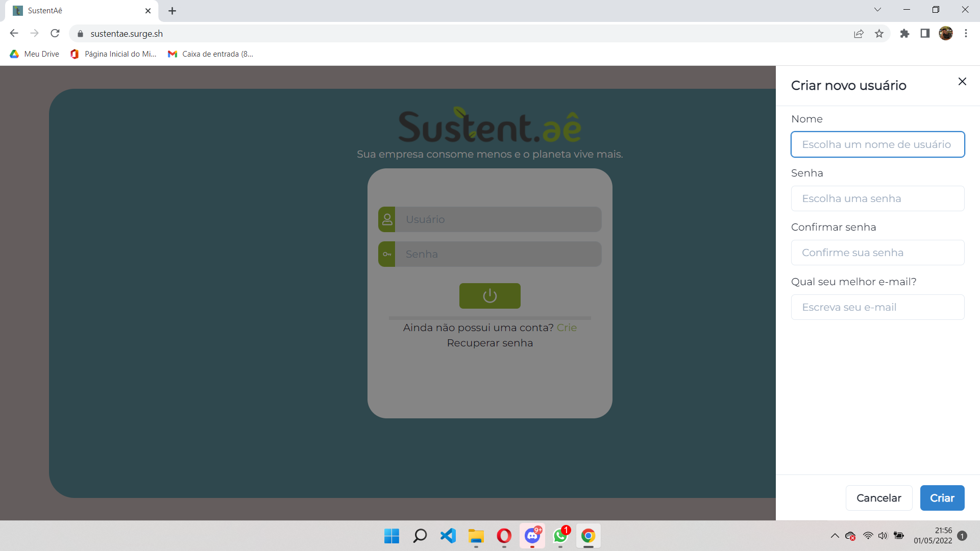This screenshot has height=551, width=980.
Task: Click the Nome username input field
Action: [x=877, y=144]
